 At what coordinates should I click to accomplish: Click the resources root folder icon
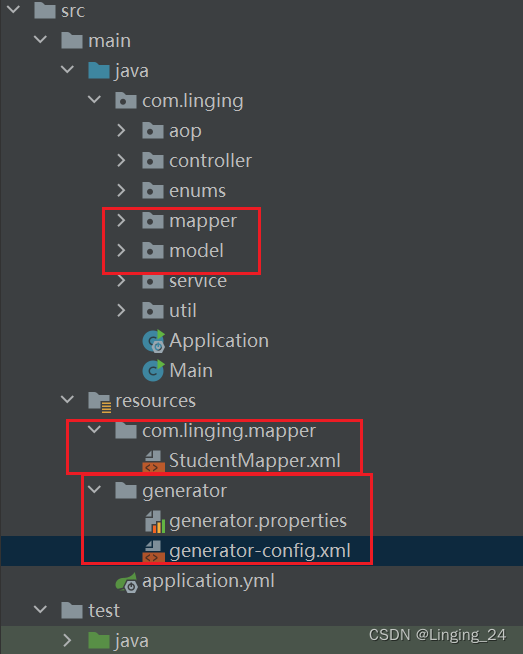pos(100,402)
